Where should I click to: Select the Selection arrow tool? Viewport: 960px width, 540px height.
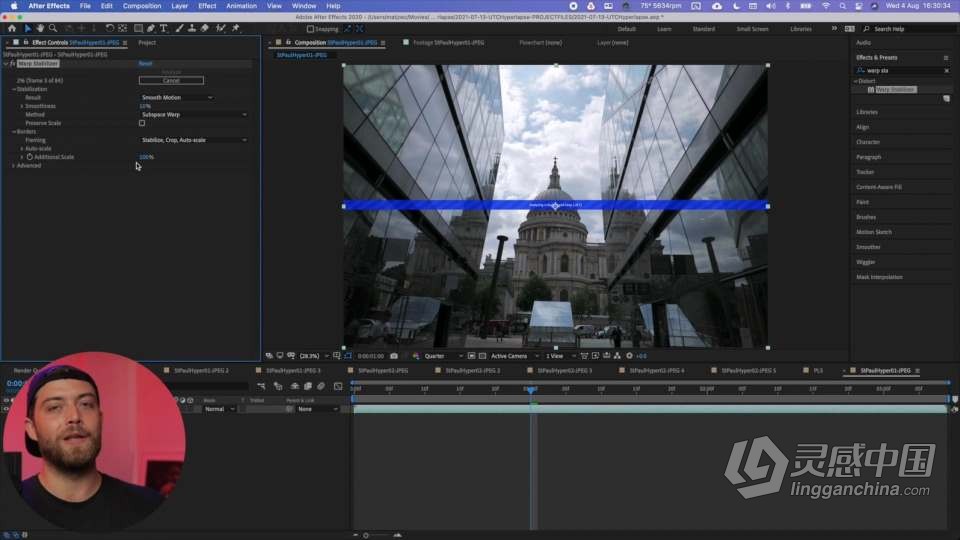28,28
